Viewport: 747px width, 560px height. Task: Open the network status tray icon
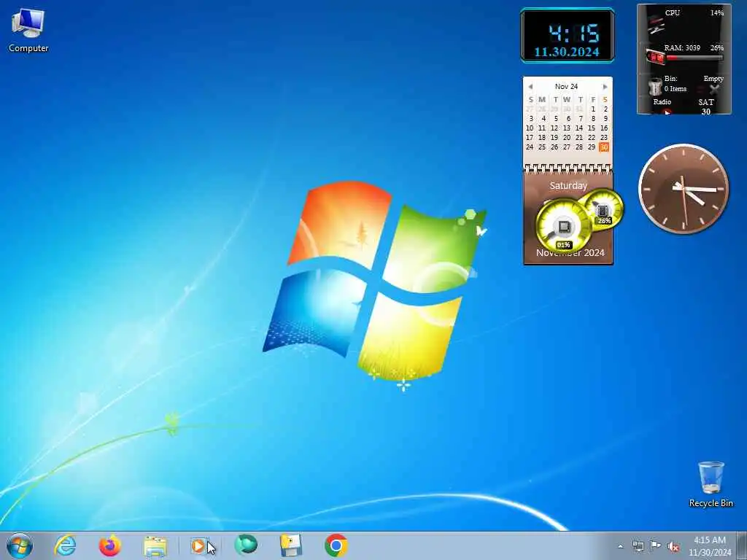click(x=638, y=546)
